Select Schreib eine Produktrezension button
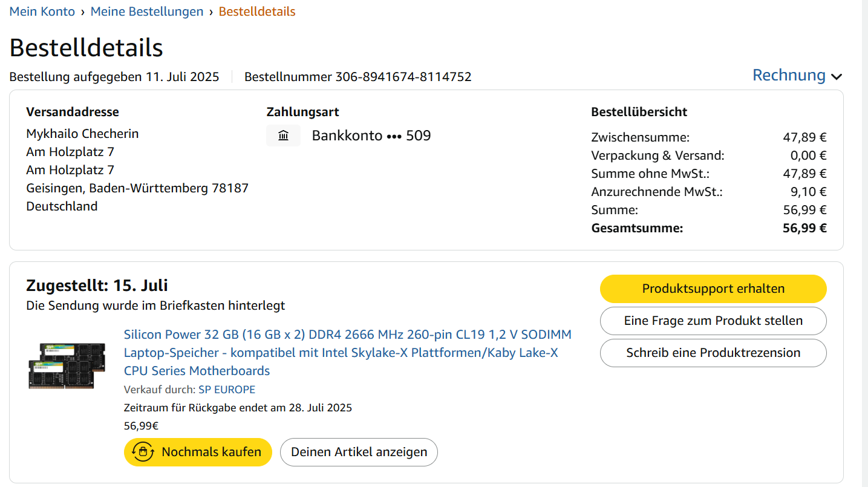Screen dimensions: 868x487 point(713,353)
